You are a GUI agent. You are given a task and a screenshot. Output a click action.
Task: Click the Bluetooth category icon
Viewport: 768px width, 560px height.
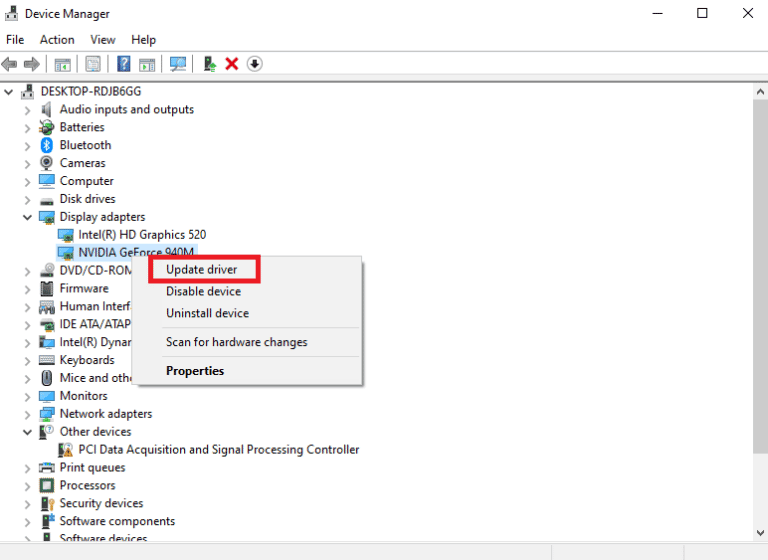coord(47,145)
